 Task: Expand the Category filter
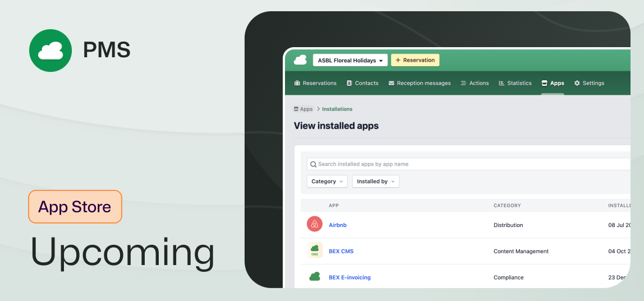(x=327, y=181)
